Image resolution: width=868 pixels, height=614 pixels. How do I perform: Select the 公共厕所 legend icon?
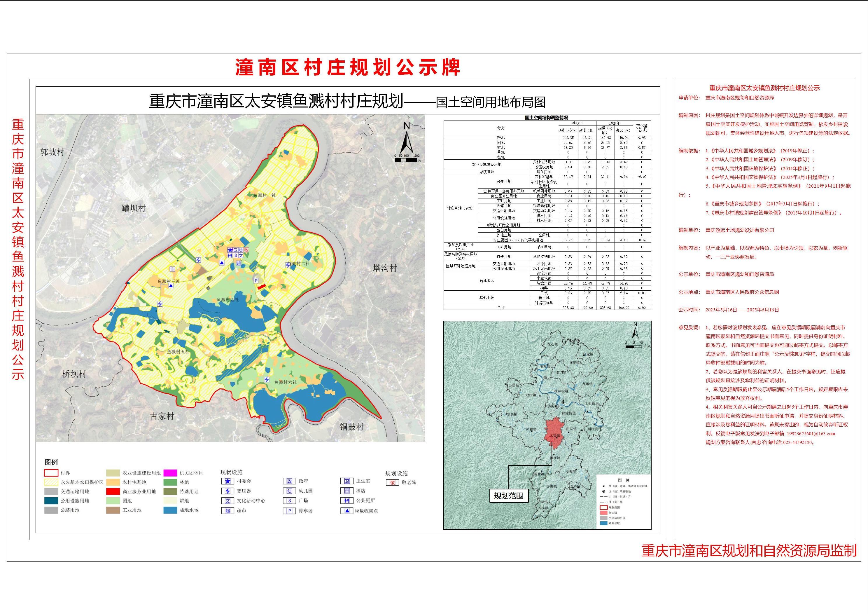coord(347,500)
